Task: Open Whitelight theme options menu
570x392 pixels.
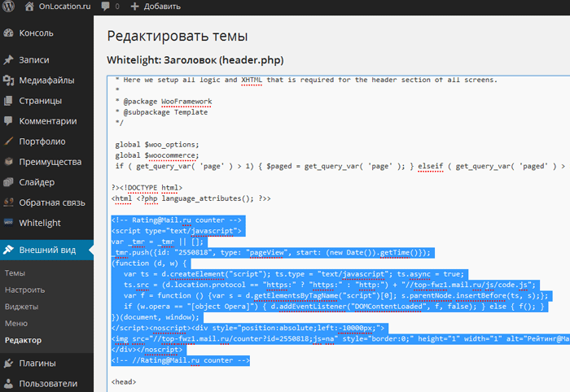Action: [x=40, y=223]
